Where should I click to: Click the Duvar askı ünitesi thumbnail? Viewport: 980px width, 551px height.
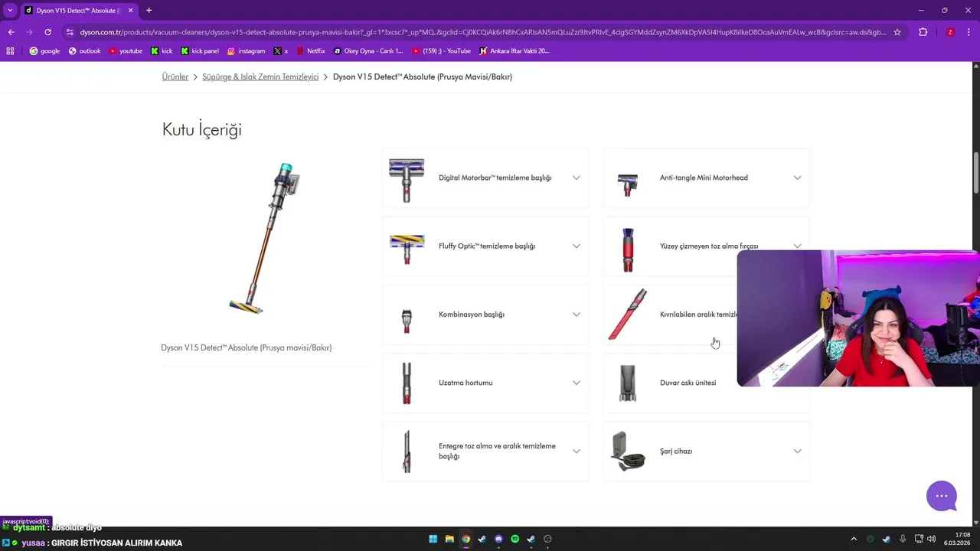pos(628,383)
